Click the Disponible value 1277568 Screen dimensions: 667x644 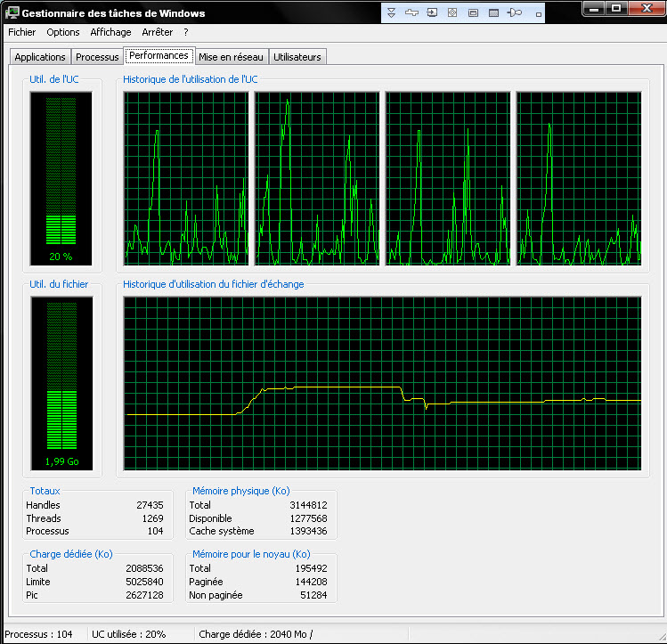(308, 518)
